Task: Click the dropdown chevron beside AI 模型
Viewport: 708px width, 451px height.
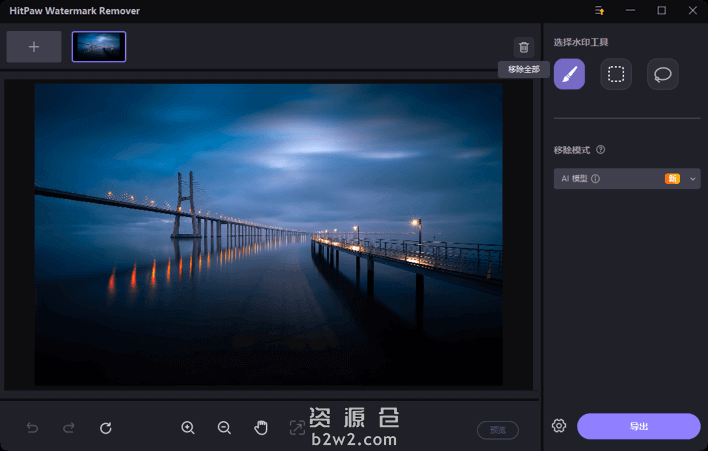Action: tap(692, 179)
